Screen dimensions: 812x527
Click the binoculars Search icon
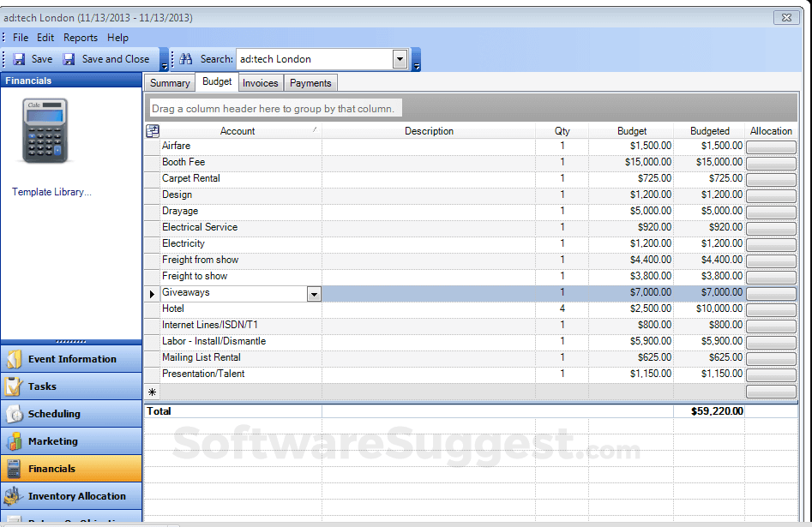coord(184,59)
